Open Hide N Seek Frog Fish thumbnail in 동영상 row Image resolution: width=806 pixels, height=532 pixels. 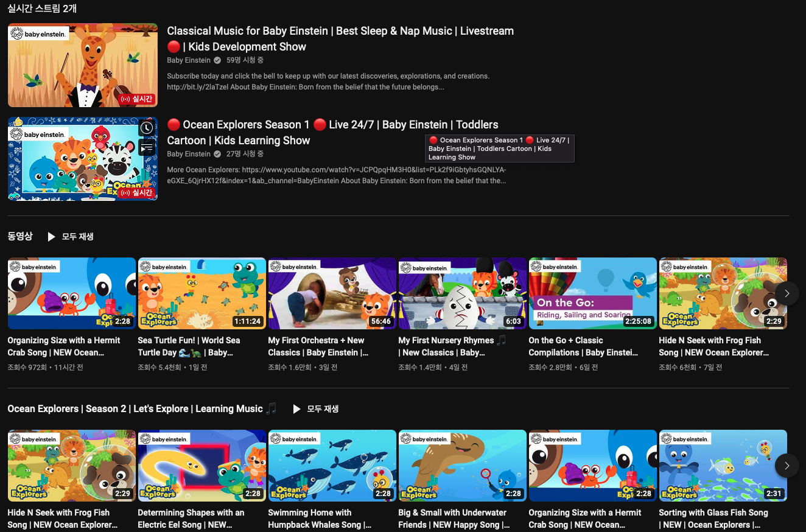coord(723,293)
